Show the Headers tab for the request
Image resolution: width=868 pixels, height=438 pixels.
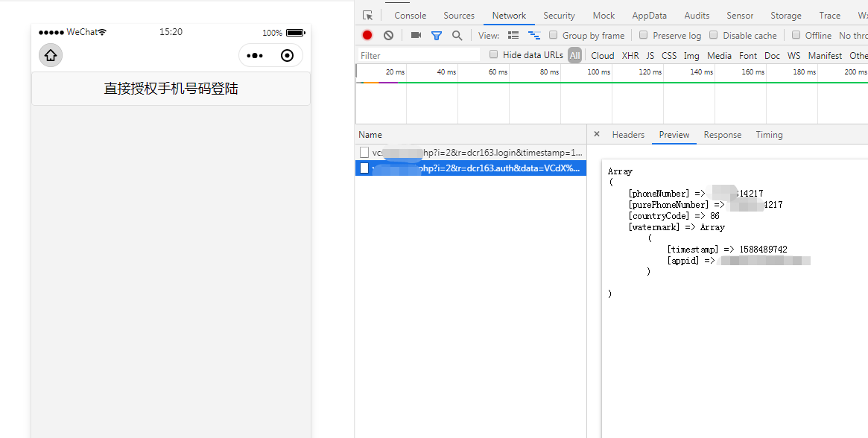click(628, 135)
